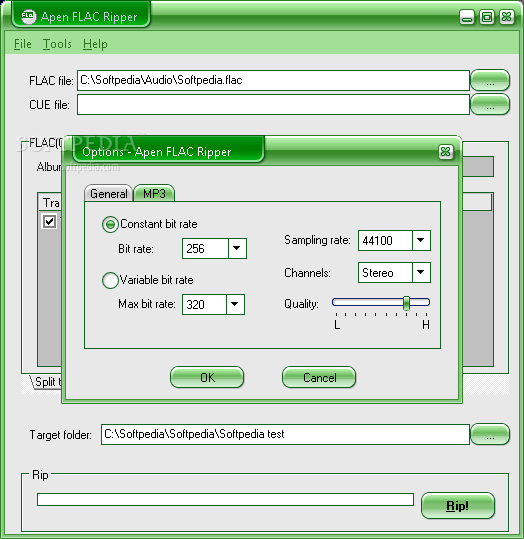Close the main Apen FLAC Ripper window
This screenshot has width=524, height=539.
(x=506, y=17)
